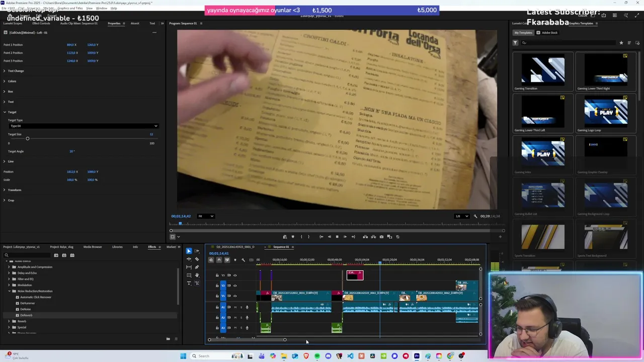Screen dimensions: 644x362
Task: Expand the Box section
Action: coord(5,92)
